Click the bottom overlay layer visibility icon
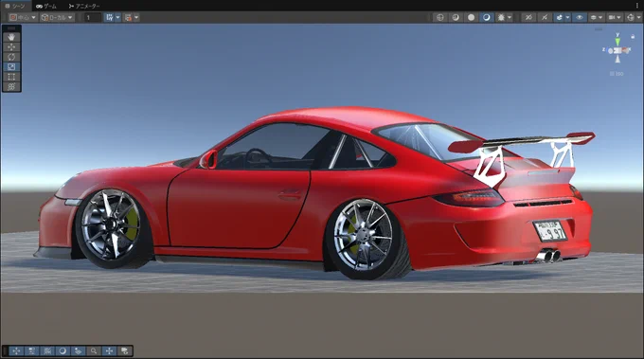Image resolution: width=644 pixels, height=359 pixels. click(x=125, y=350)
